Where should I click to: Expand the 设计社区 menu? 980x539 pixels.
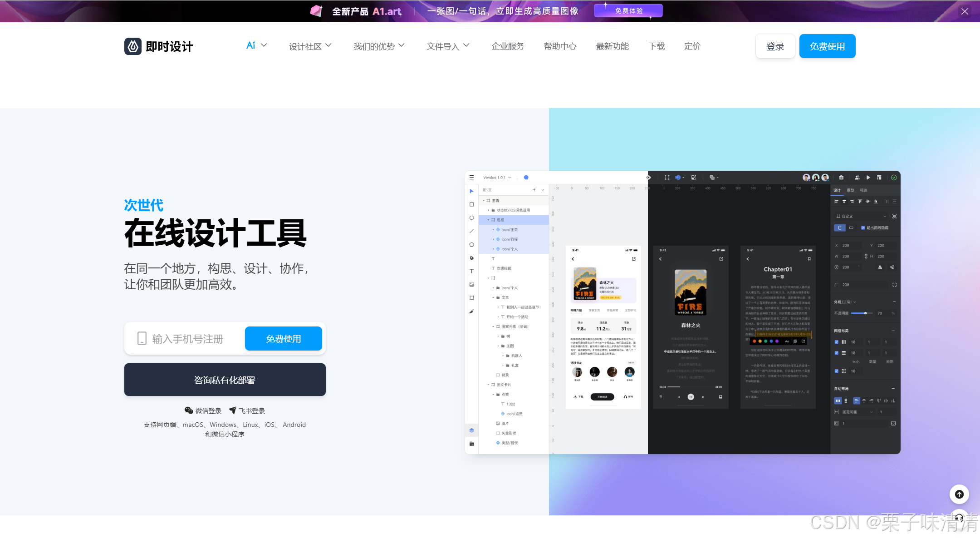tap(310, 46)
